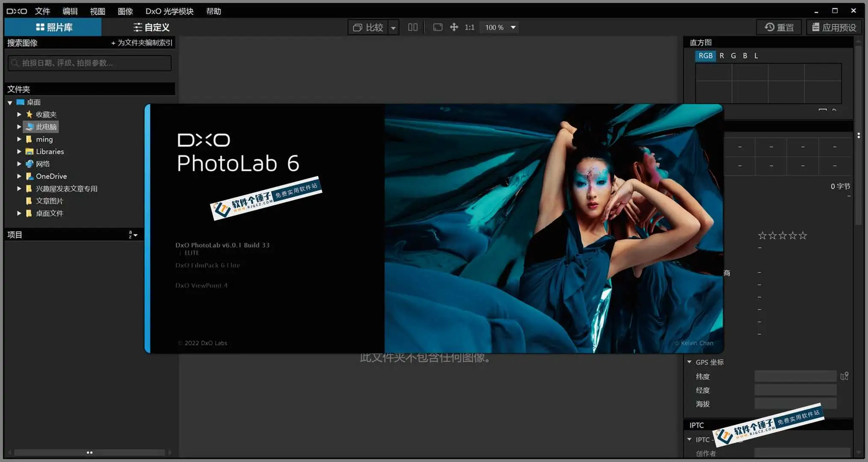Activate the side-by-side view icon
This screenshot has height=462, width=868.
pyautogui.click(x=413, y=27)
